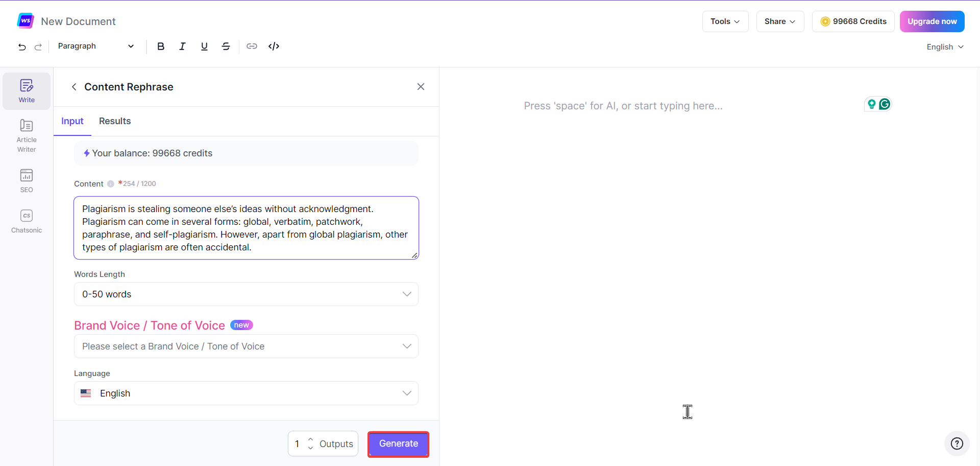Screen dimensions: 980x466
Task: Open the Tools menu
Action: click(x=725, y=21)
